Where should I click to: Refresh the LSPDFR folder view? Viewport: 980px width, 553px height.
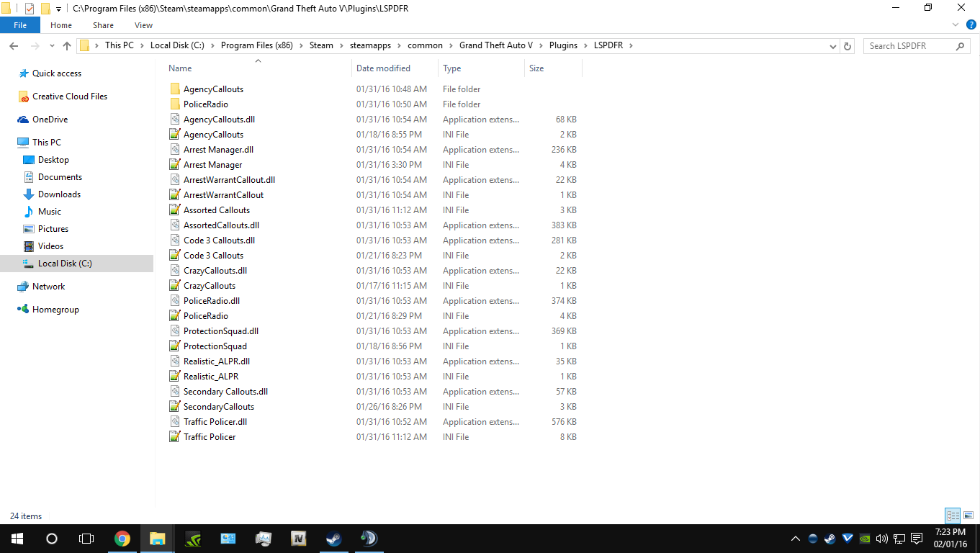[x=848, y=45]
